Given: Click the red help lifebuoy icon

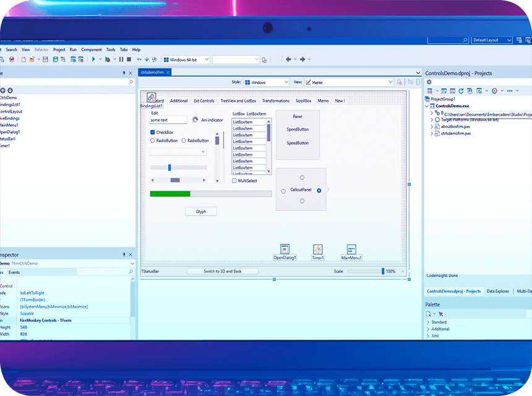Looking at the screenshot, I should point(12,59).
